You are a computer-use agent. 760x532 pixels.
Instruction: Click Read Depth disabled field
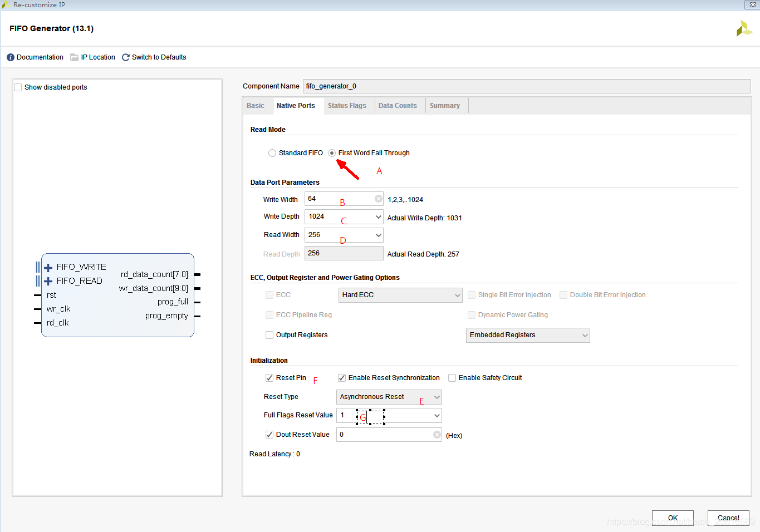coord(344,253)
